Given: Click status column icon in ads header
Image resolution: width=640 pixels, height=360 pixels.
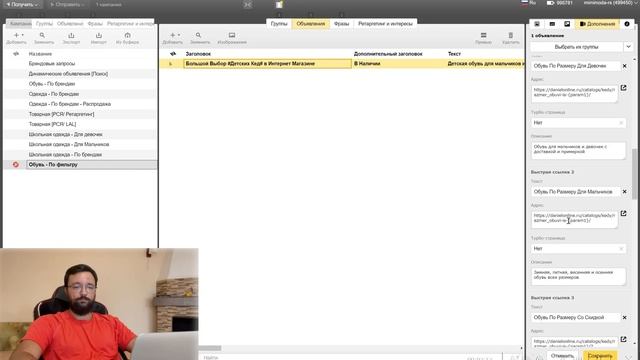Looking at the screenshot, I should [x=173, y=53].
